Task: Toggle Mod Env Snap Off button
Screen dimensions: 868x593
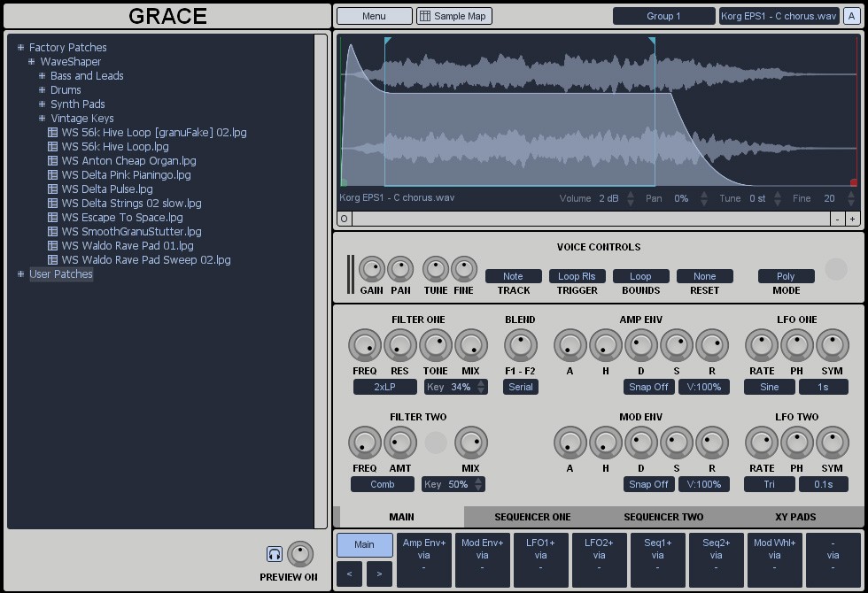Action: click(648, 484)
